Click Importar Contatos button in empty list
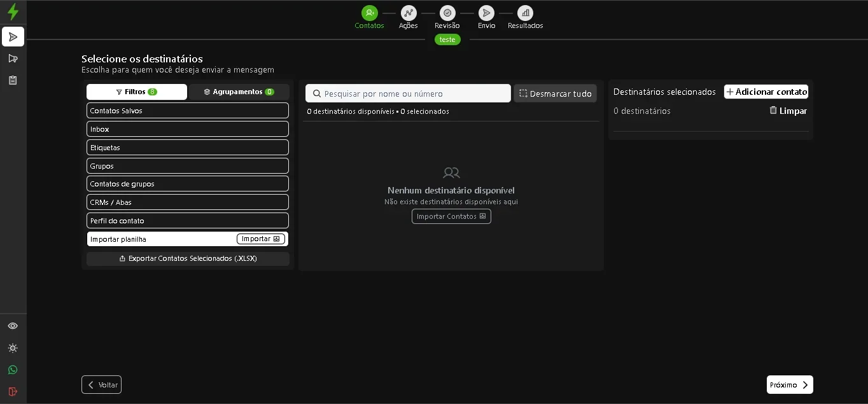This screenshot has height=404, width=868. tap(451, 216)
